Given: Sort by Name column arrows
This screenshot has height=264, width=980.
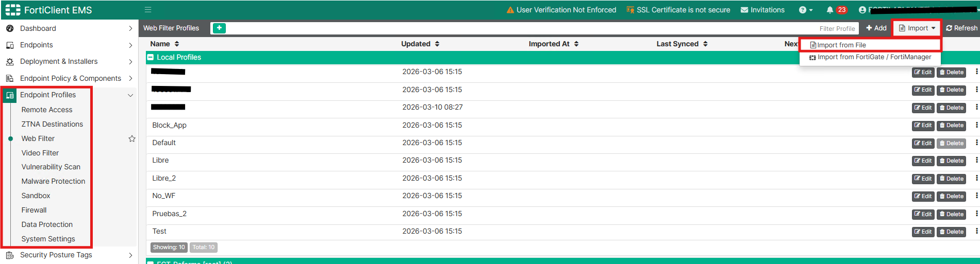Looking at the screenshot, I should tap(177, 44).
